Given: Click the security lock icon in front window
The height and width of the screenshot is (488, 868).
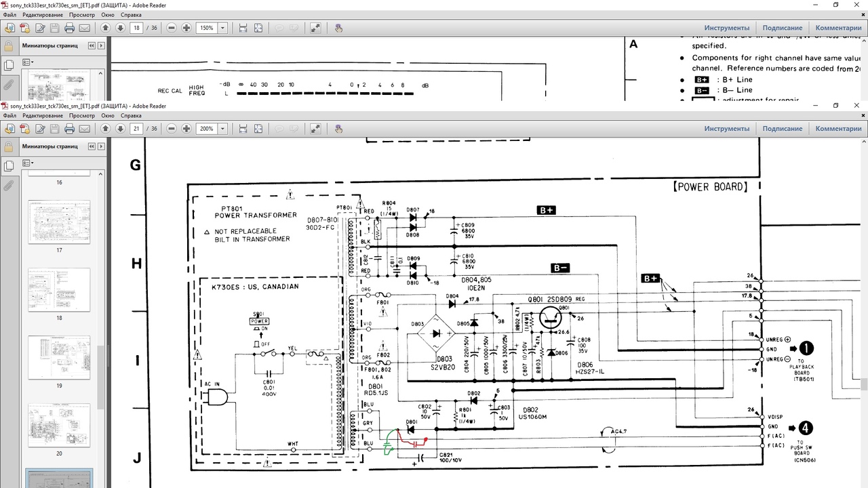Looking at the screenshot, I should pos(9,146).
